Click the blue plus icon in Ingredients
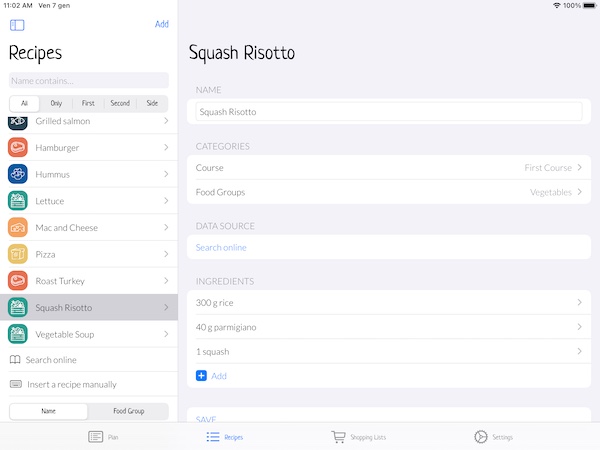 click(x=201, y=376)
